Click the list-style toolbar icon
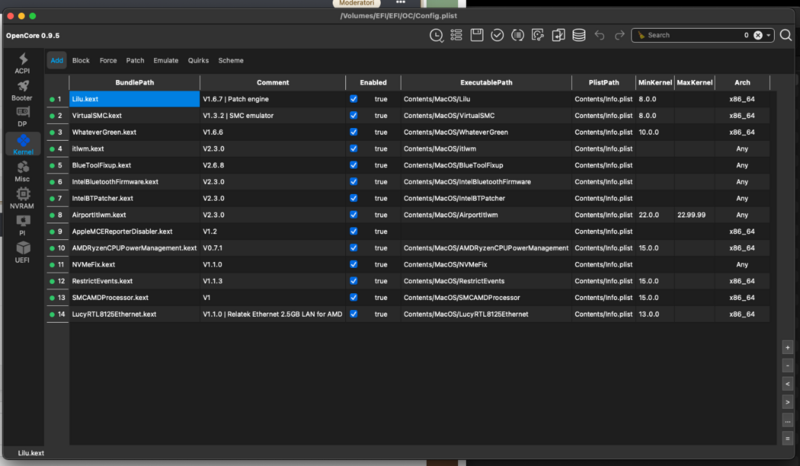 point(456,35)
